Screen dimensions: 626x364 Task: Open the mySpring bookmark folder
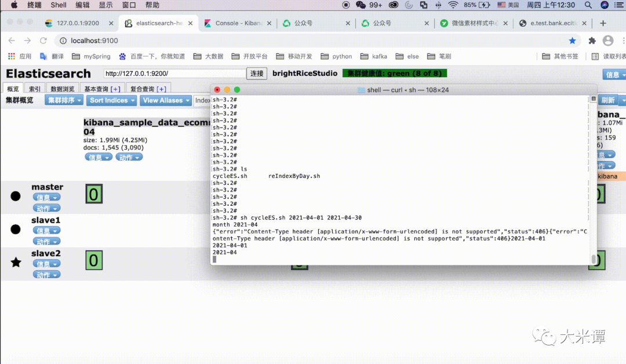tap(91, 56)
